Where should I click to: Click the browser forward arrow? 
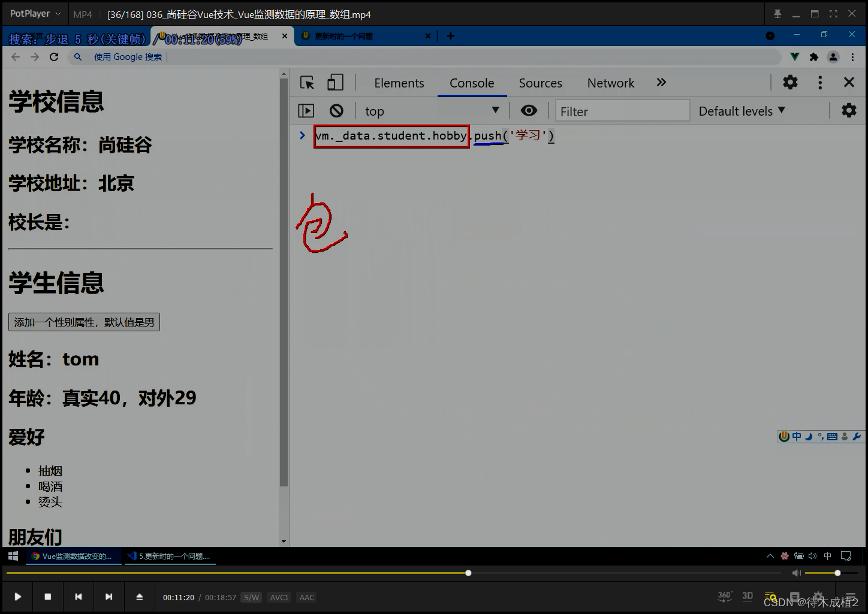[x=35, y=57]
